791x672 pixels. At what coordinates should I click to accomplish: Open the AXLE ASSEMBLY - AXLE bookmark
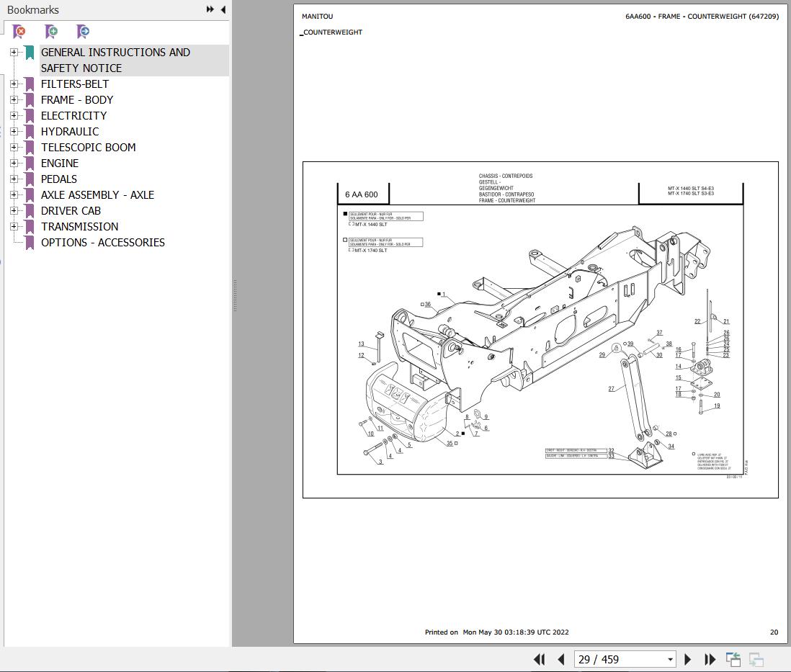click(97, 194)
